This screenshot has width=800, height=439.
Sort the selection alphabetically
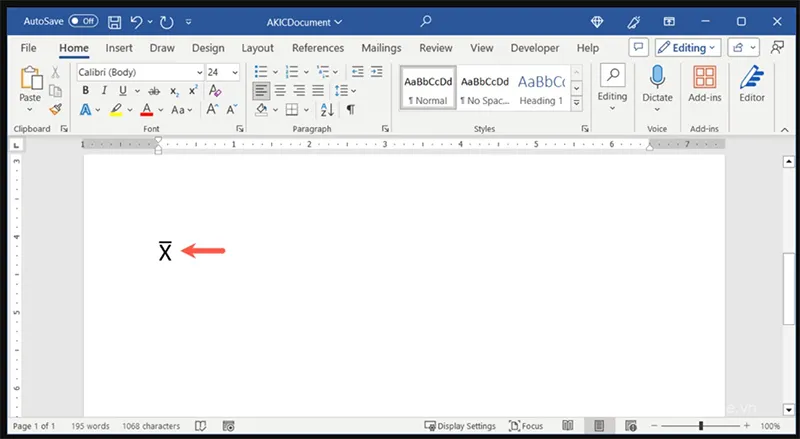[327, 109]
